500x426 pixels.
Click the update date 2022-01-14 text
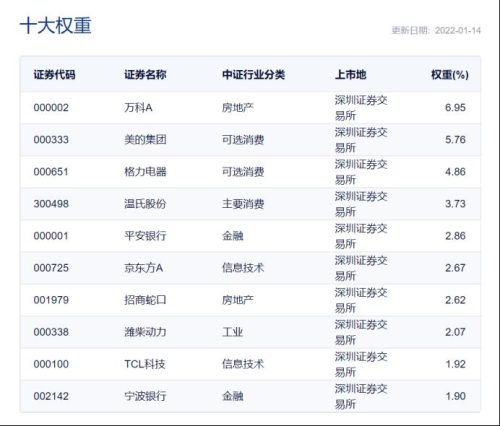pos(458,31)
